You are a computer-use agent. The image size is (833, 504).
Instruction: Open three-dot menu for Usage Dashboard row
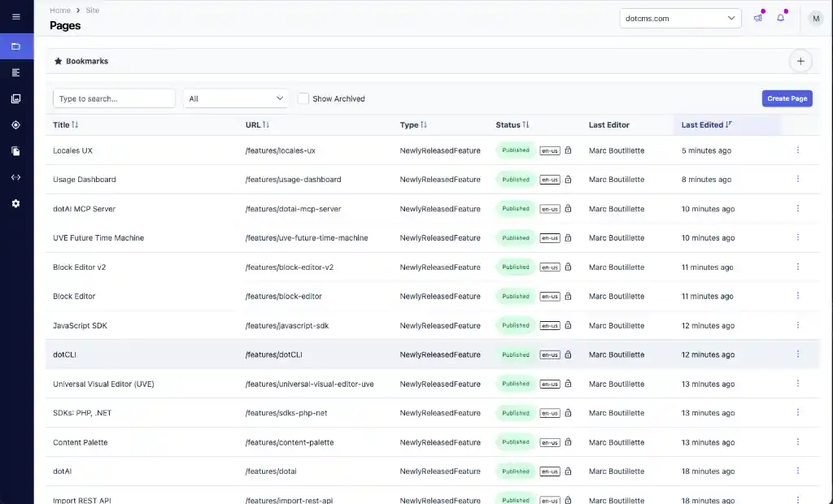point(797,179)
